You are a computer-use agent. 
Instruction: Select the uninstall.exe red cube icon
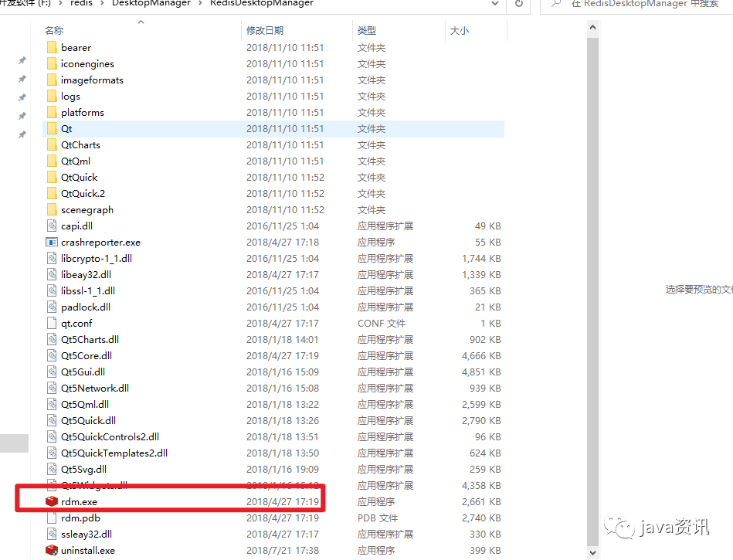[52, 550]
